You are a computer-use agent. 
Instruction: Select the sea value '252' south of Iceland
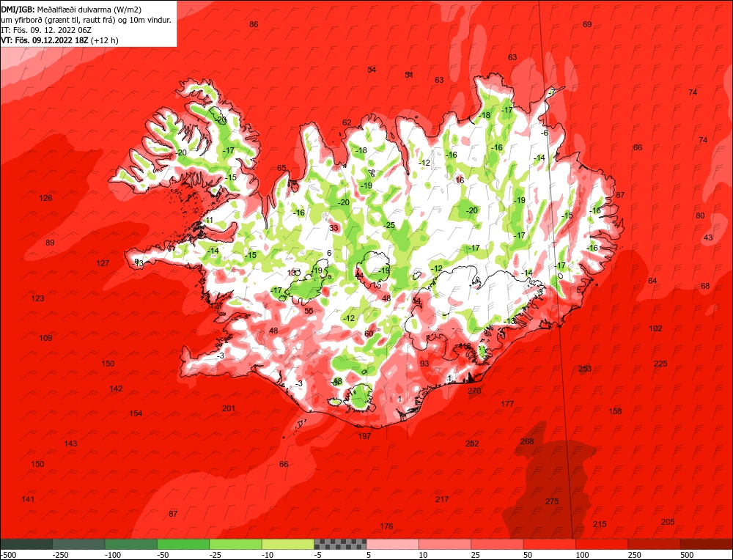point(472,443)
